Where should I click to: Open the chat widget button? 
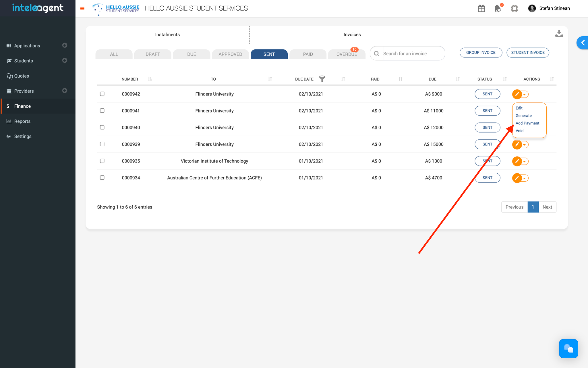point(568,348)
